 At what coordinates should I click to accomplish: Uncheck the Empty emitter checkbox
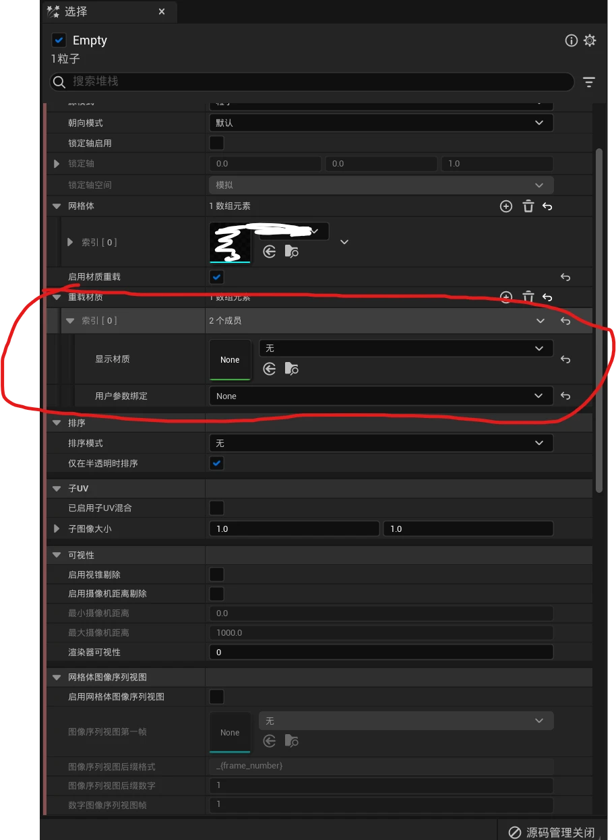(59, 40)
